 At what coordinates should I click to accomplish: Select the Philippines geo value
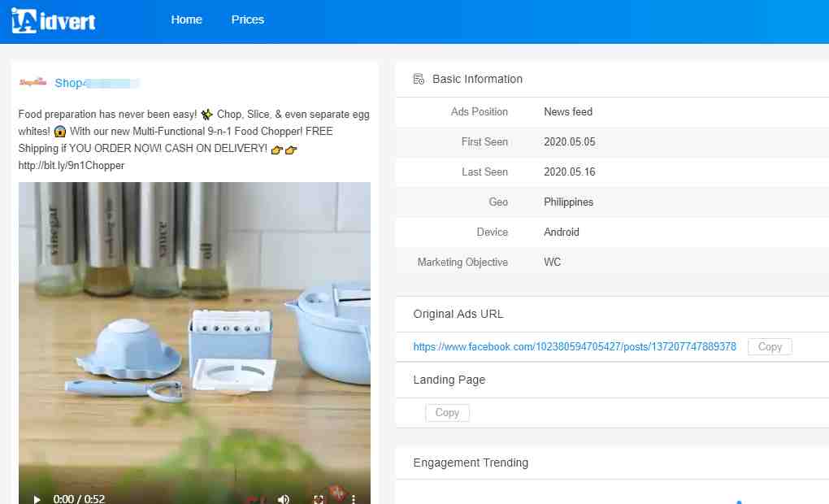tap(568, 202)
